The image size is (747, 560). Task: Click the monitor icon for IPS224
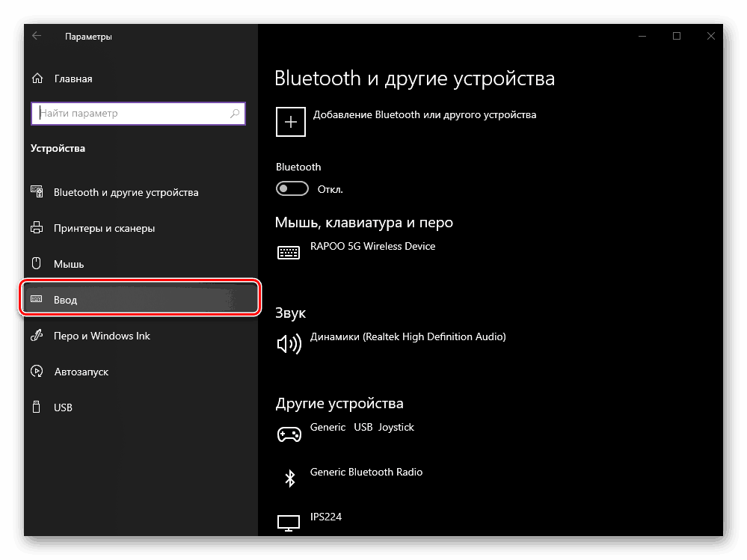[x=289, y=523]
